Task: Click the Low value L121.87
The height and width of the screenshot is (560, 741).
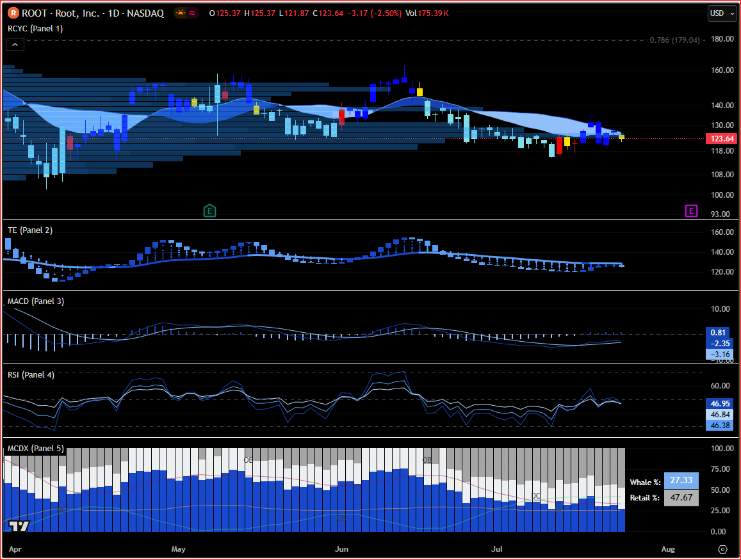Action: pyautogui.click(x=294, y=13)
